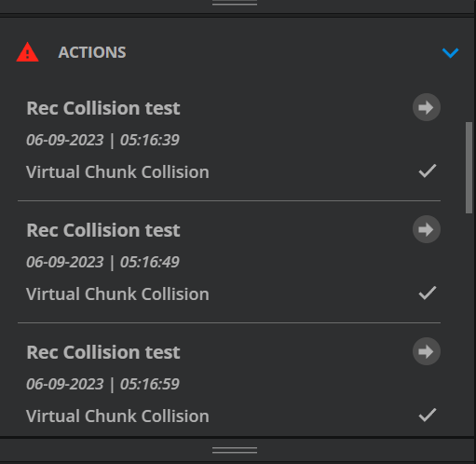Select second Rec Collision test title

(103, 230)
